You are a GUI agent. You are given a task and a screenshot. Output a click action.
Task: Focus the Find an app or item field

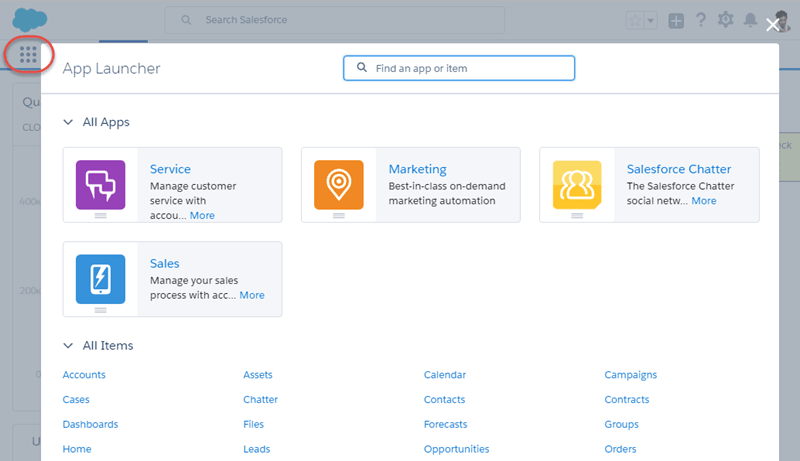[459, 68]
